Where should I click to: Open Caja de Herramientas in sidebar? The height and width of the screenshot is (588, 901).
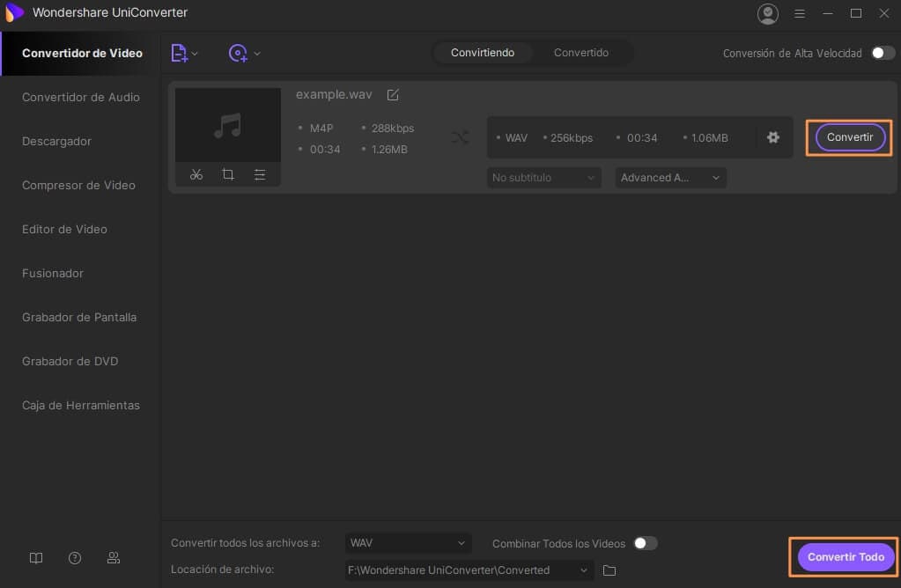pos(80,406)
